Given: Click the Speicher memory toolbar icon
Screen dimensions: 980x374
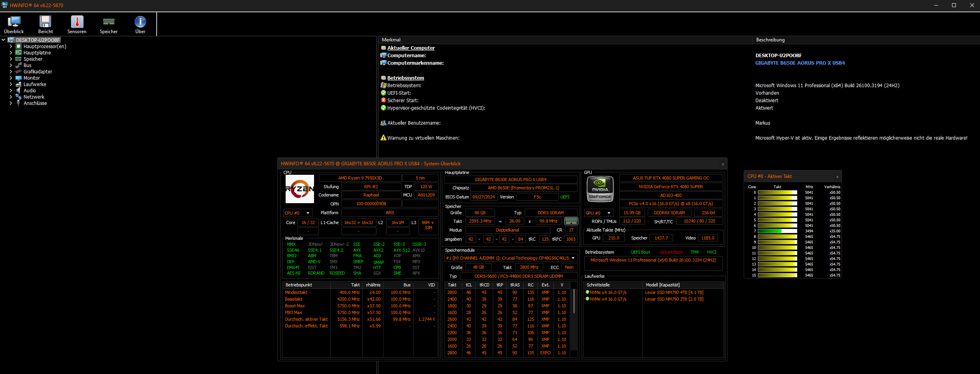Looking at the screenshot, I should point(108,22).
